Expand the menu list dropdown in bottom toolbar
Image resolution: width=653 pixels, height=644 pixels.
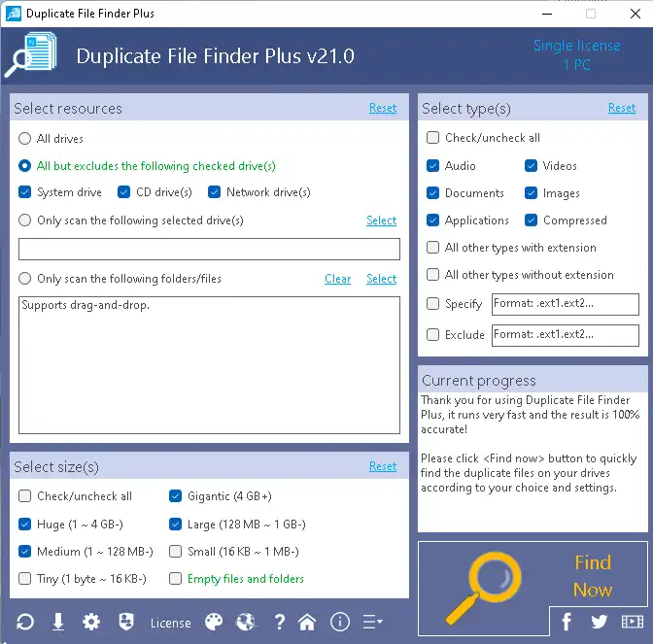(372, 622)
